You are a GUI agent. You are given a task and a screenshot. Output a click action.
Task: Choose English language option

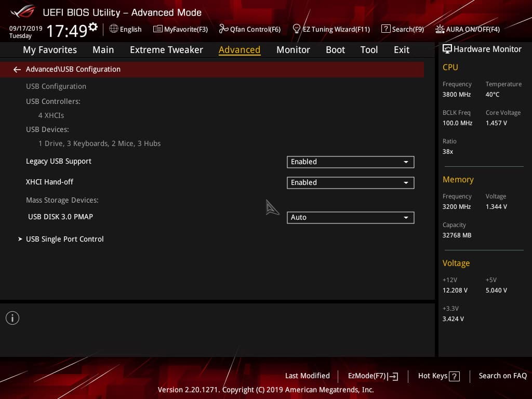[x=130, y=29]
